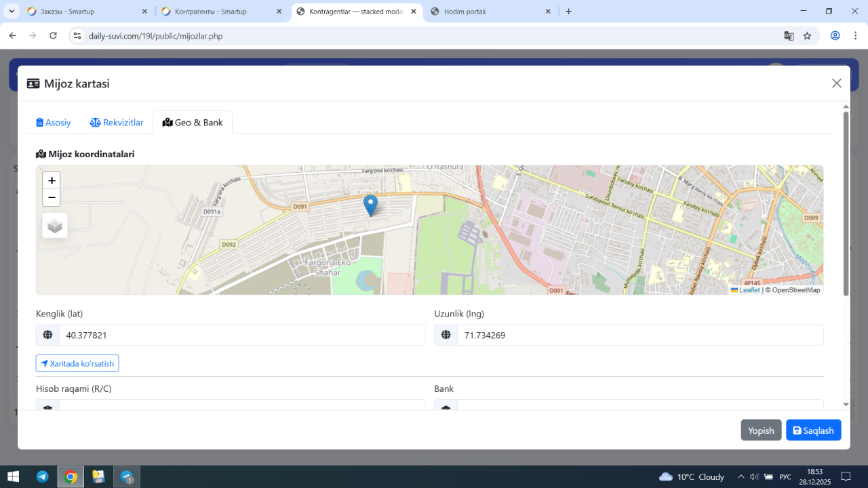Click the blue location marker on map

[370, 204]
